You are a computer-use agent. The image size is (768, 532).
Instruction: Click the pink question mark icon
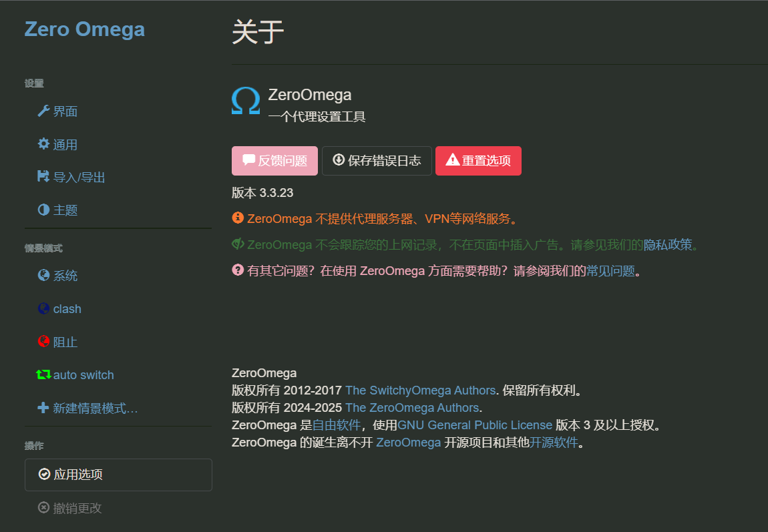point(238,270)
